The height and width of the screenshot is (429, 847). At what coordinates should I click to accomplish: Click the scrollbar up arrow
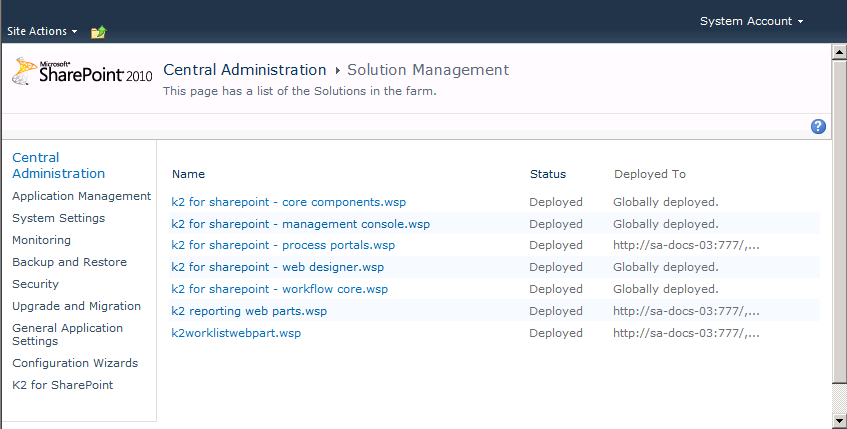[839, 52]
